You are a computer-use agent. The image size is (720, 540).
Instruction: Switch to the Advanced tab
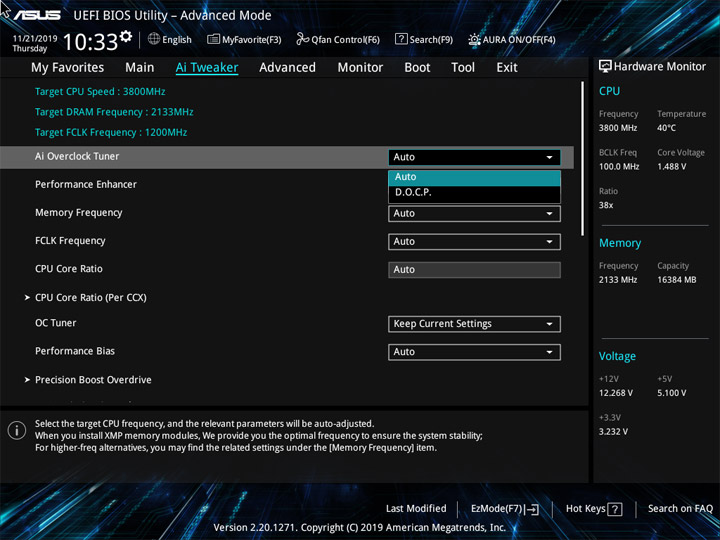click(287, 68)
